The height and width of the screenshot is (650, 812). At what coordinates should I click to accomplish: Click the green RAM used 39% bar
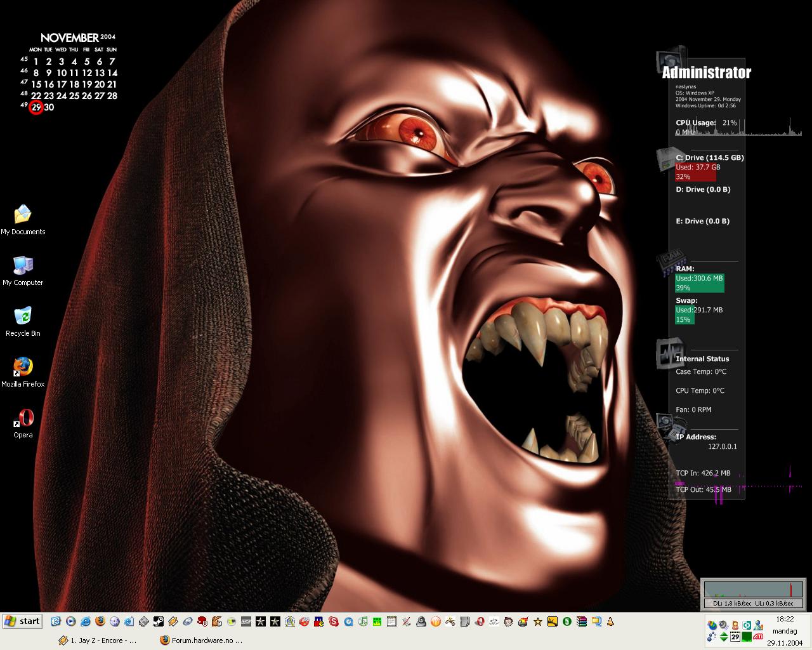click(700, 283)
